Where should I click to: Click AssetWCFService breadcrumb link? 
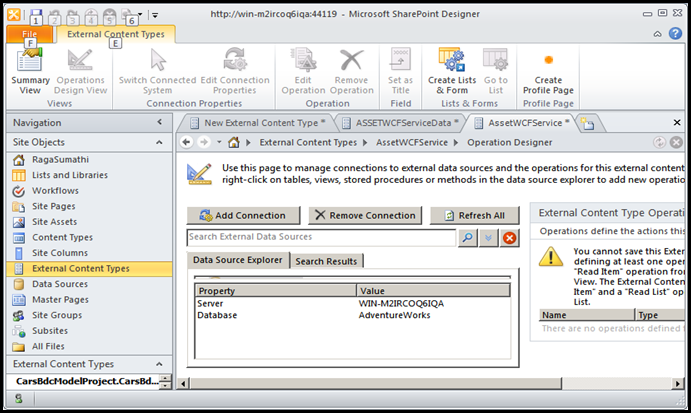(x=412, y=142)
